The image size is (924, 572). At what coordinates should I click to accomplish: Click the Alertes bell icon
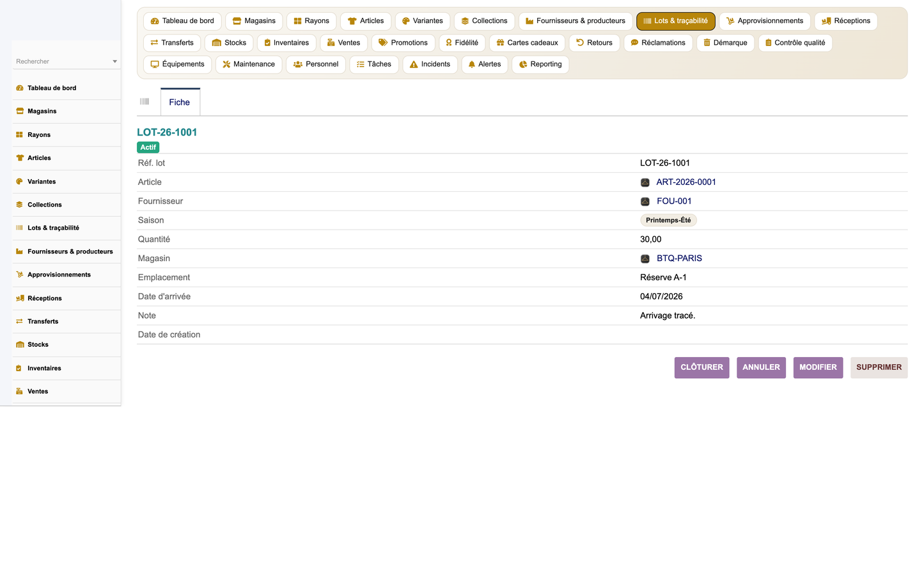point(472,65)
